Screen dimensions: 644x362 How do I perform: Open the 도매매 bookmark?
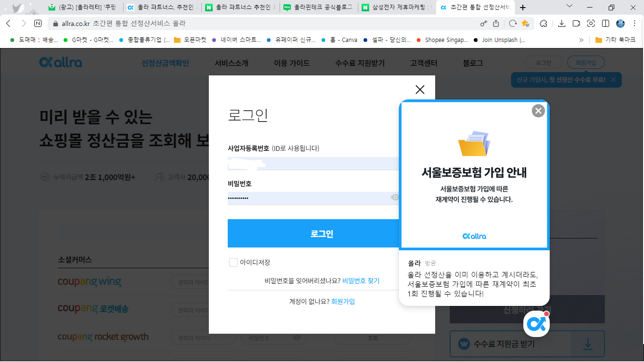[x=34, y=40]
